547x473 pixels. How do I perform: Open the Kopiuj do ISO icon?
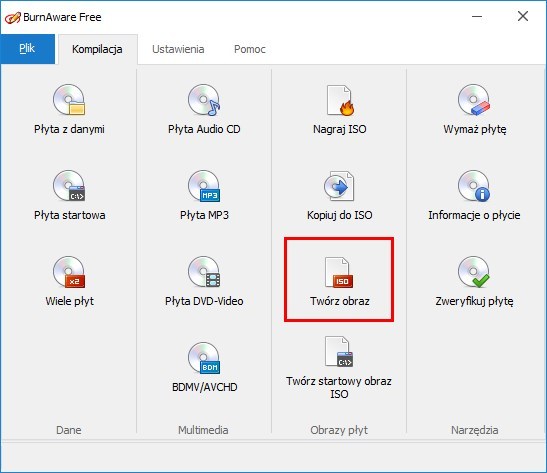point(339,186)
